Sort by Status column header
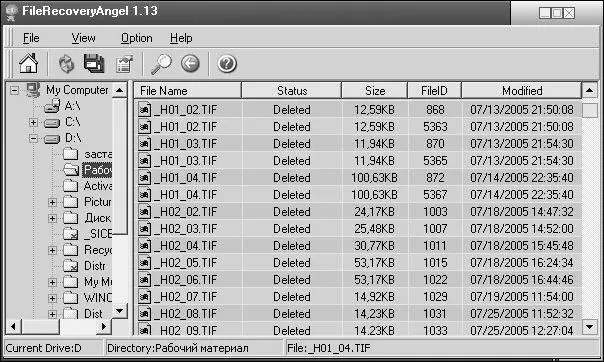The image size is (604, 362). (x=292, y=90)
